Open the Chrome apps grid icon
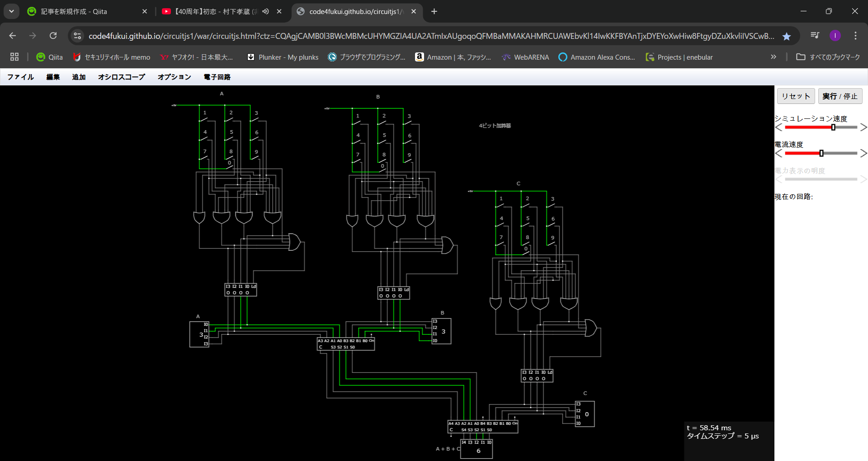This screenshot has width=868, height=461. 14,57
